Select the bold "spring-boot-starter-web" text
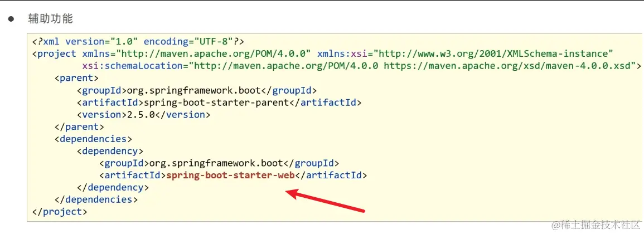 230,175
